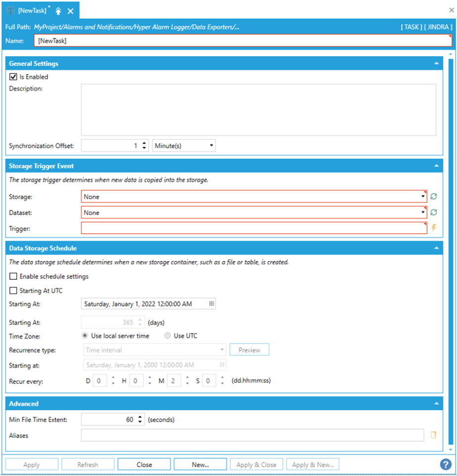Click into the Description text area

258,110
